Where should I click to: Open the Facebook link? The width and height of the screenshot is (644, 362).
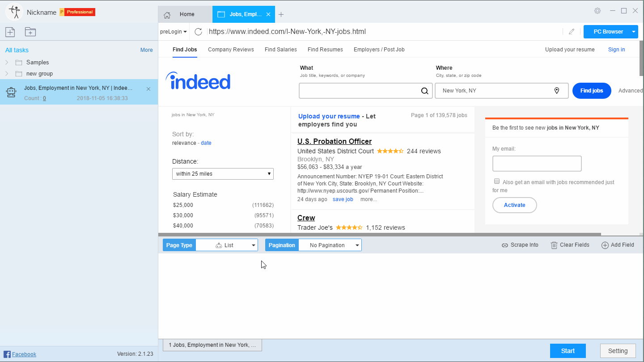[24, 354]
